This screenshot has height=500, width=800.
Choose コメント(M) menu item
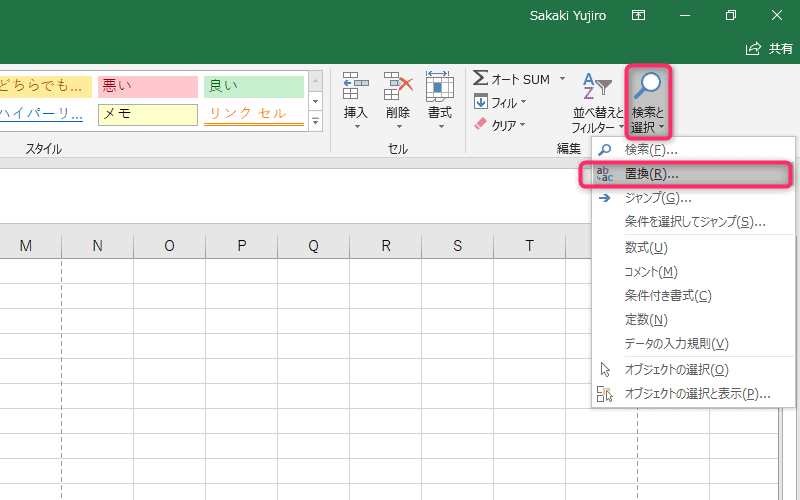[693, 271]
